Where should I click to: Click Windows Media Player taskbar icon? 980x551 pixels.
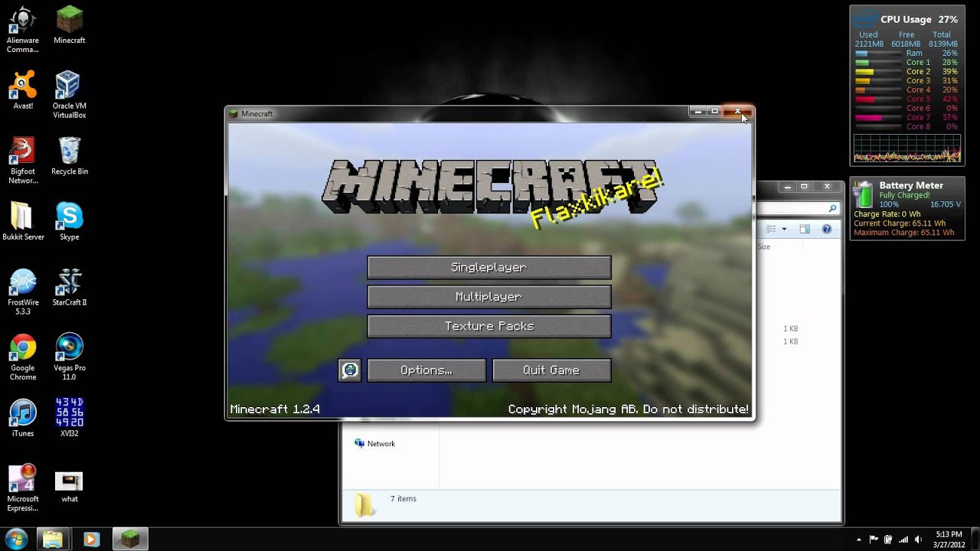91,539
